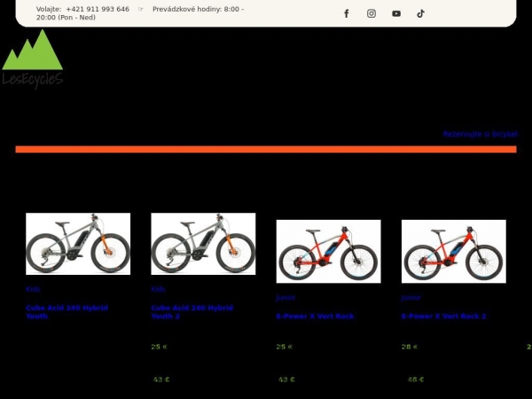Click the 25 € price under Cube Acid Youth 2

tap(159, 347)
